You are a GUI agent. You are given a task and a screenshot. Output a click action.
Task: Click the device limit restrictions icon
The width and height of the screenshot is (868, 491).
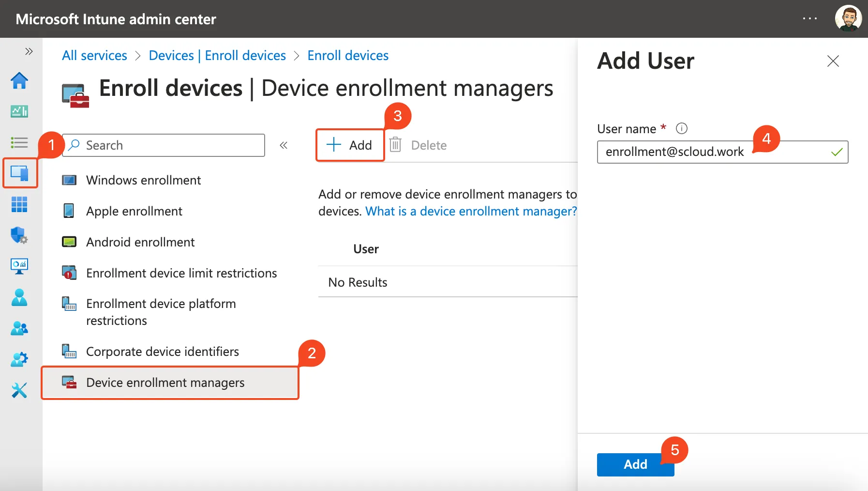tap(69, 273)
